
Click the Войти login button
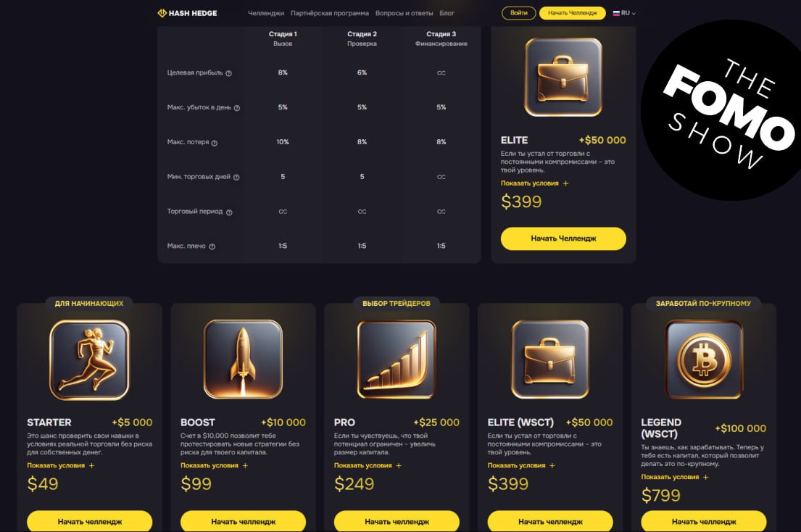[x=518, y=13]
